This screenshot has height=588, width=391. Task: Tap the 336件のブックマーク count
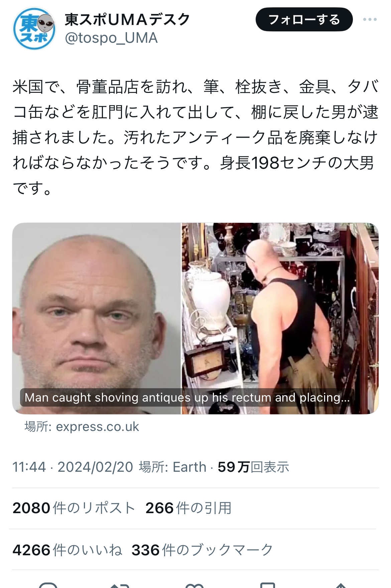(x=203, y=550)
